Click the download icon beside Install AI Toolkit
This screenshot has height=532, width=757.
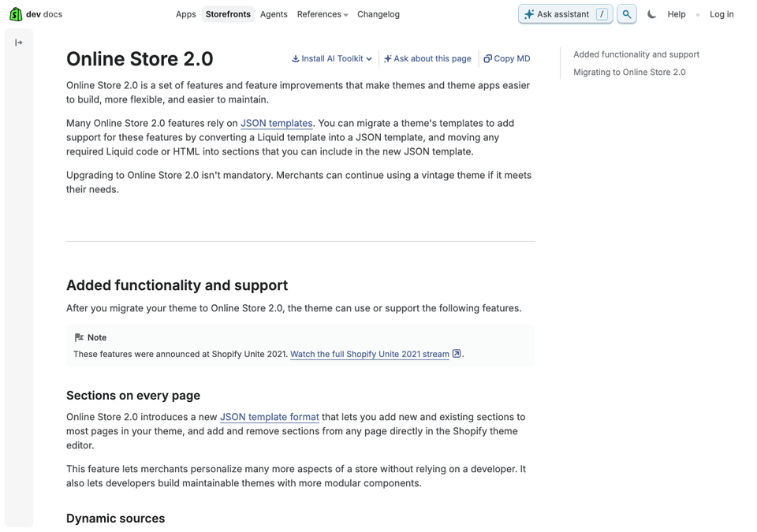click(296, 58)
